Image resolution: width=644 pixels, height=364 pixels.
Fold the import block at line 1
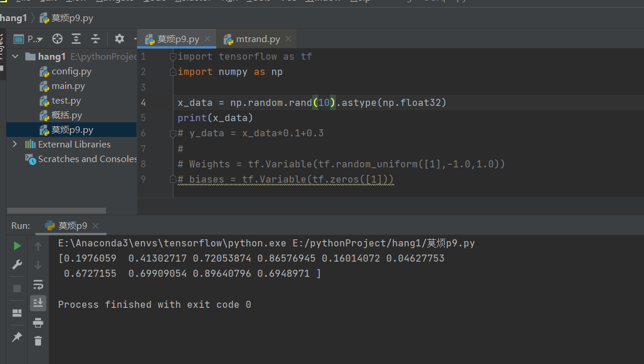pyautogui.click(x=173, y=57)
